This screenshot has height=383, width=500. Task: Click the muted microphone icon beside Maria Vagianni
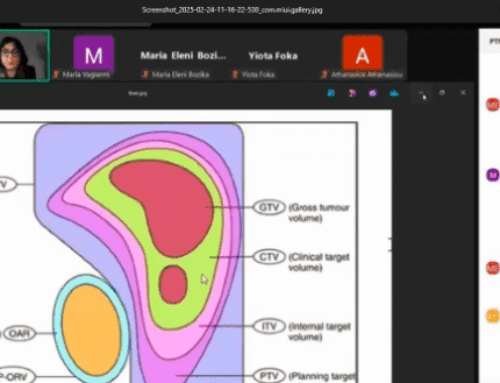tap(56, 74)
